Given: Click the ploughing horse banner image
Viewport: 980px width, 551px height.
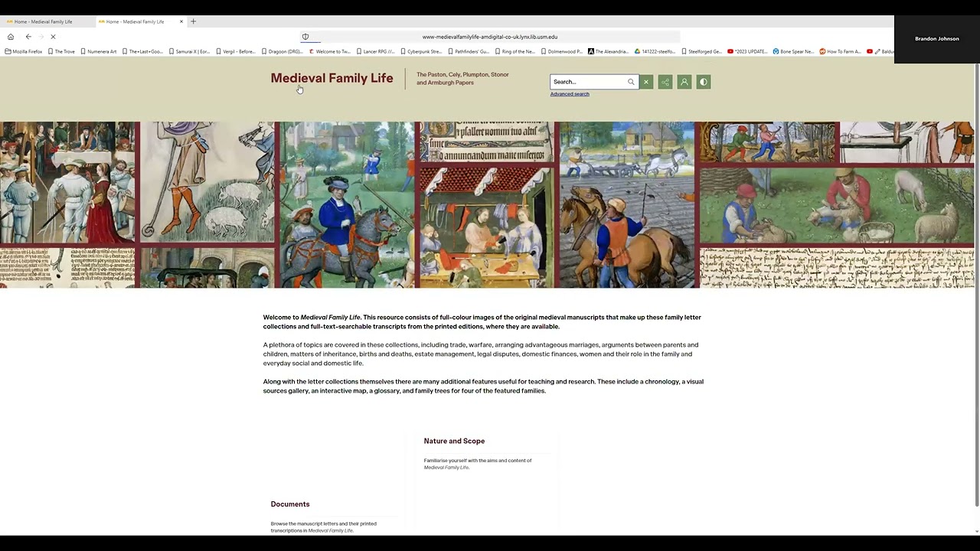Looking at the screenshot, I should tap(627, 204).
